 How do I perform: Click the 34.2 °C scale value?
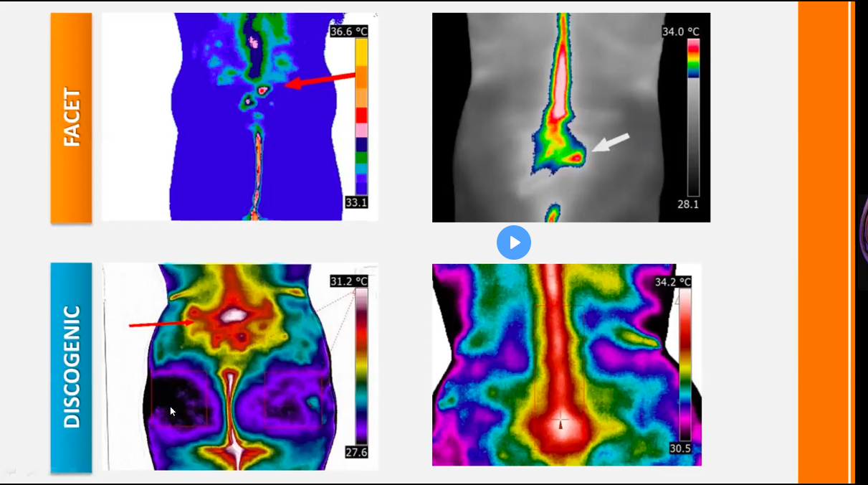tap(672, 282)
